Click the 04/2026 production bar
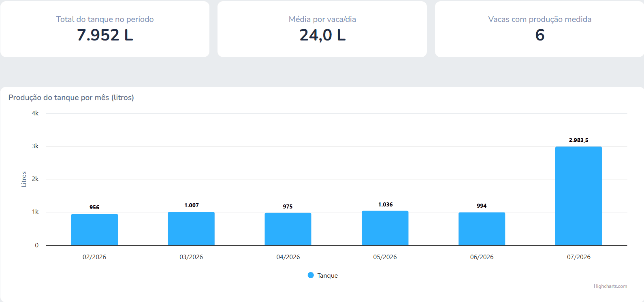This screenshot has width=644, height=302. (x=288, y=229)
